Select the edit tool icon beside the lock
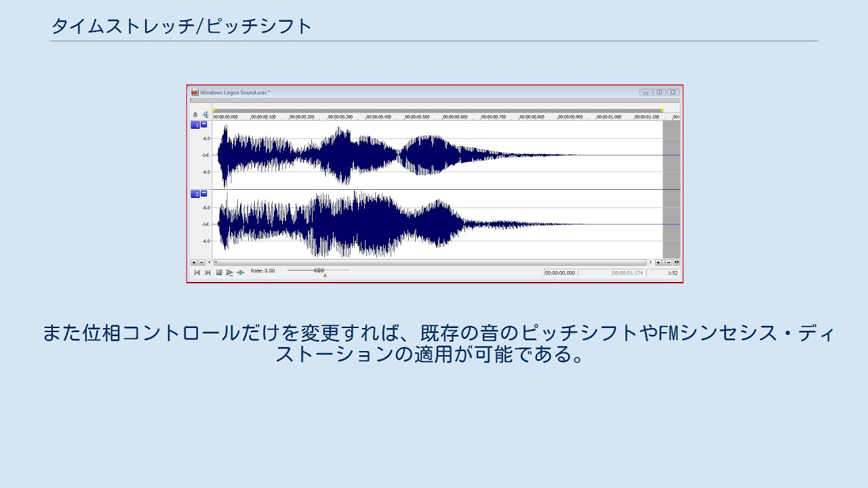Viewport: 868px width, 488px height. 205,115
